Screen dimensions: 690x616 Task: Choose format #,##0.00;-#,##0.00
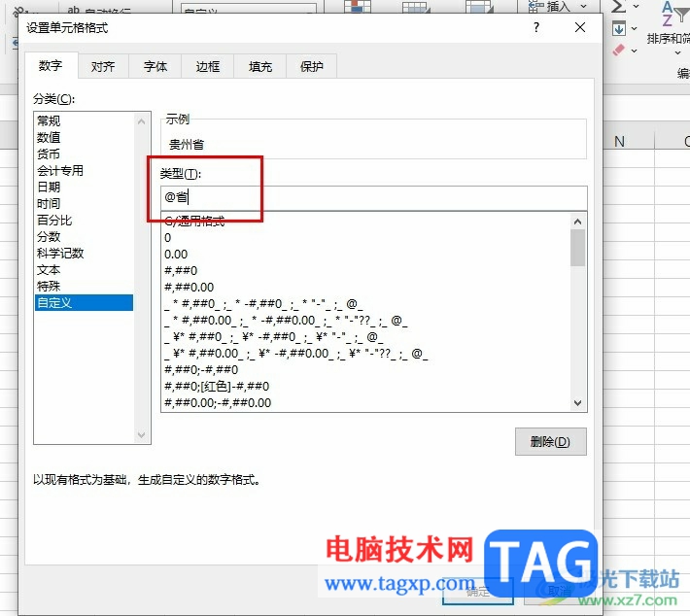pos(366,403)
